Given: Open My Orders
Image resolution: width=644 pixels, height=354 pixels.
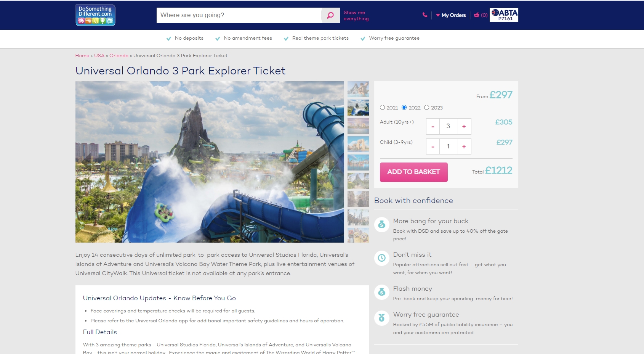Looking at the screenshot, I should point(453,15).
